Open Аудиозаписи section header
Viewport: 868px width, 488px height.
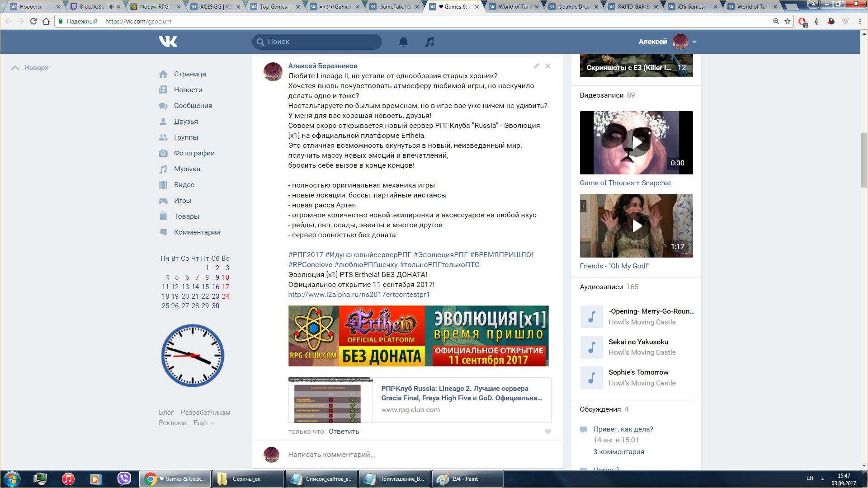click(601, 287)
